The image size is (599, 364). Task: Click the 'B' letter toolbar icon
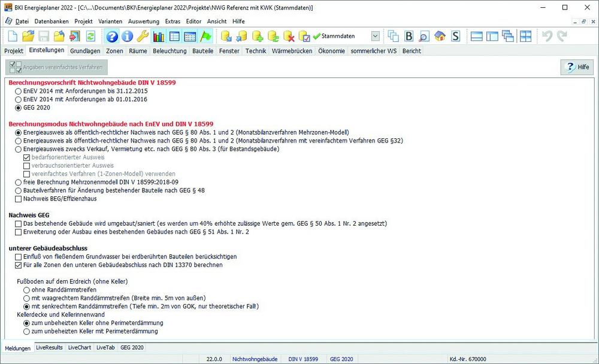pyautogui.click(x=409, y=37)
